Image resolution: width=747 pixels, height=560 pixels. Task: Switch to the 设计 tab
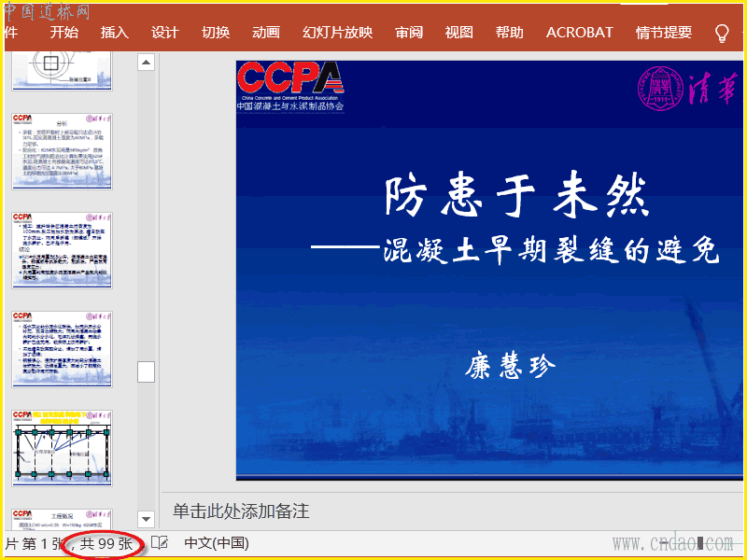pos(165,33)
